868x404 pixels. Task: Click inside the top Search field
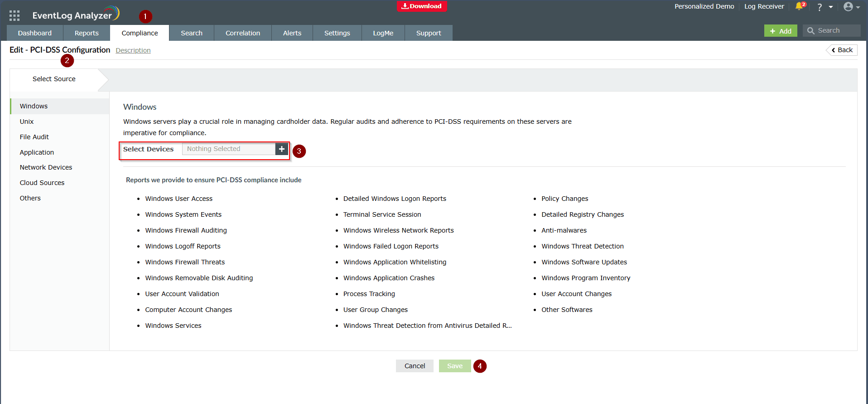(x=837, y=31)
